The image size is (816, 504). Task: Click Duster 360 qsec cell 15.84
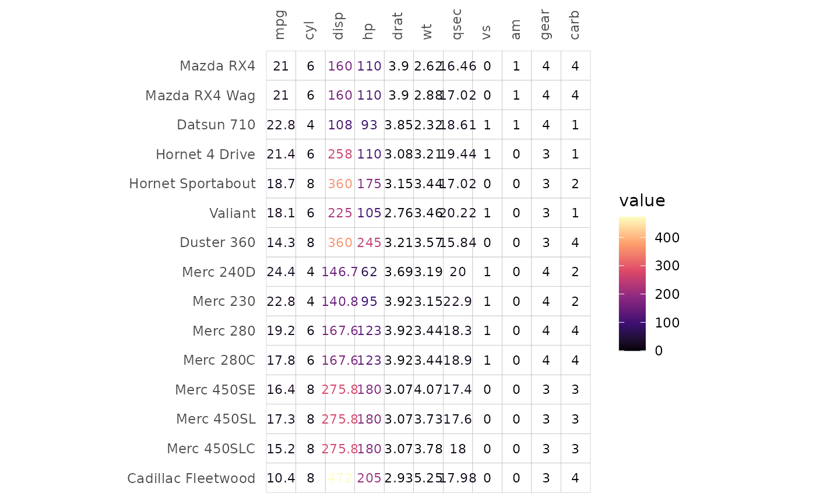point(458,242)
